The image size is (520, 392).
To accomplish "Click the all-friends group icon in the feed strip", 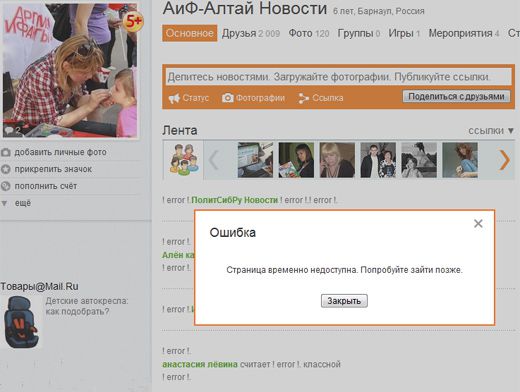I will [183, 160].
